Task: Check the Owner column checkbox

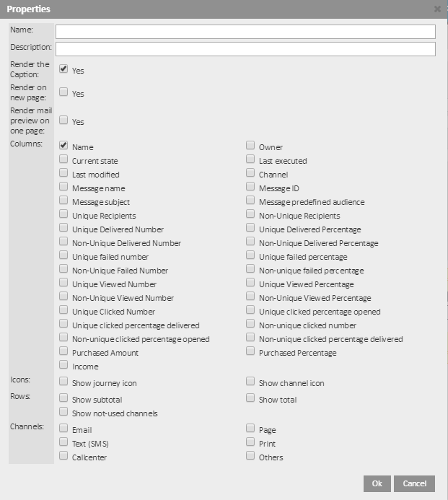Action: point(250,146)
